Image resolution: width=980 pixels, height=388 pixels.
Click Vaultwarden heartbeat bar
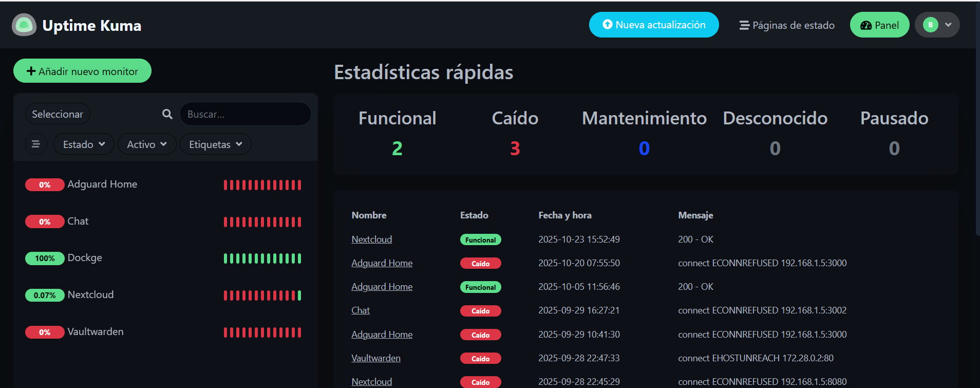pyautogui.click(x=262, y=332)
